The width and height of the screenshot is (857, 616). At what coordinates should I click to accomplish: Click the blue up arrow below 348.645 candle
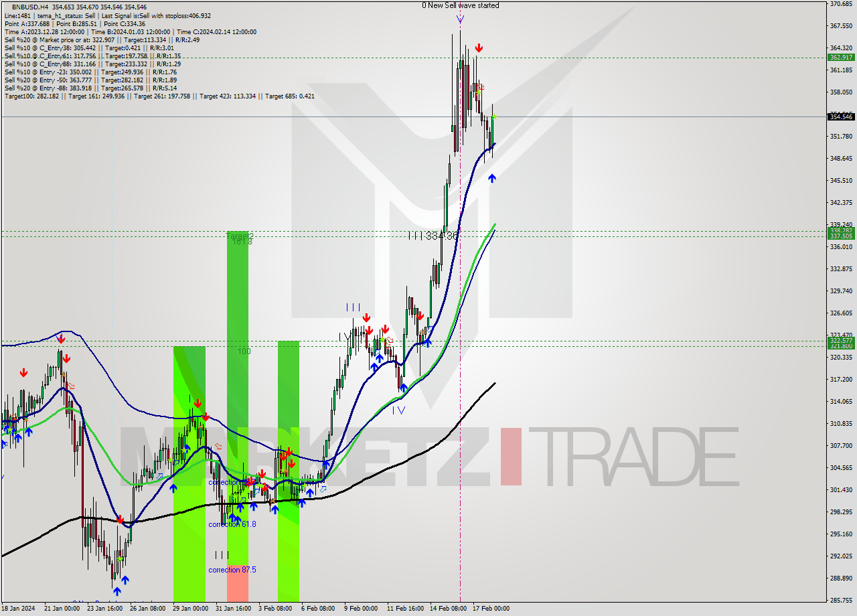tap(492, 178)
